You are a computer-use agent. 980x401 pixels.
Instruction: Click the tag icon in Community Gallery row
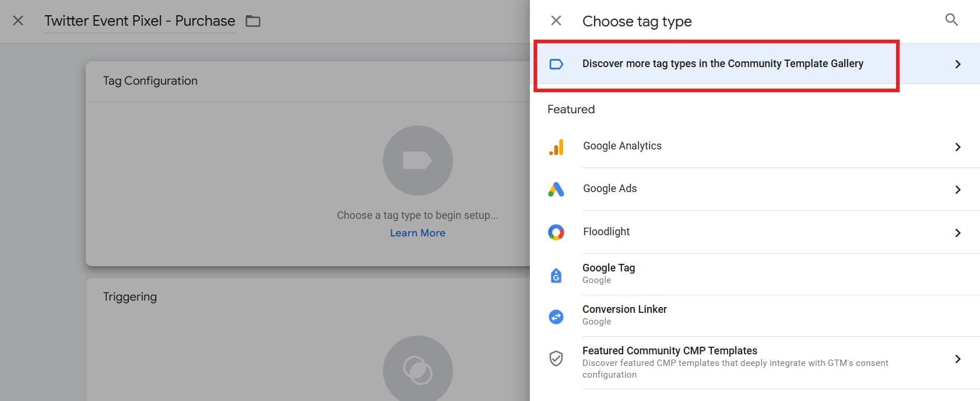click(x=556, y=64)
